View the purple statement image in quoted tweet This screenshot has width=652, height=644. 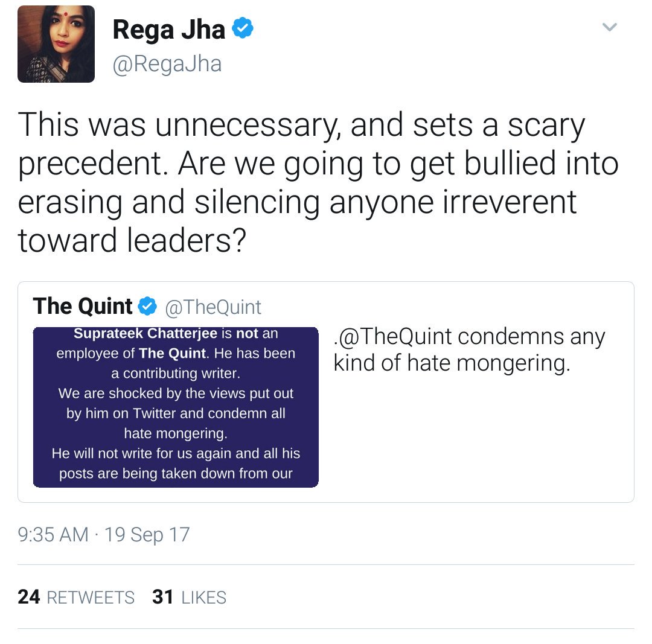point(176,407)
